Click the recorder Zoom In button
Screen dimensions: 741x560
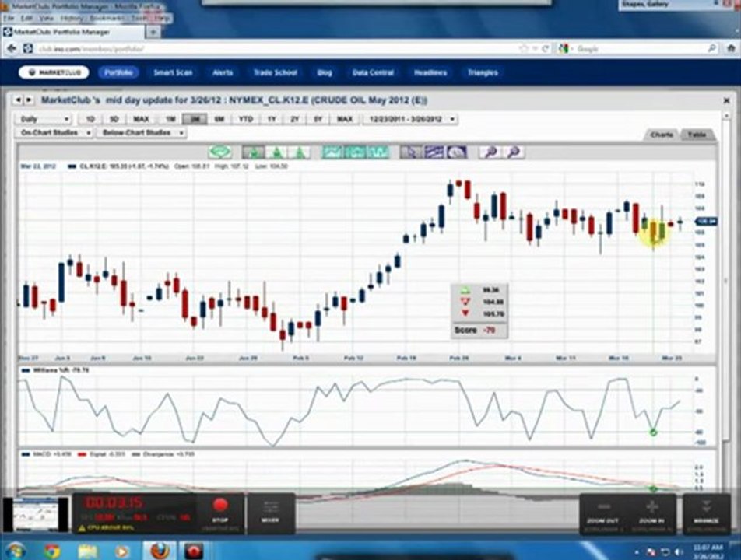click(652, 513)
